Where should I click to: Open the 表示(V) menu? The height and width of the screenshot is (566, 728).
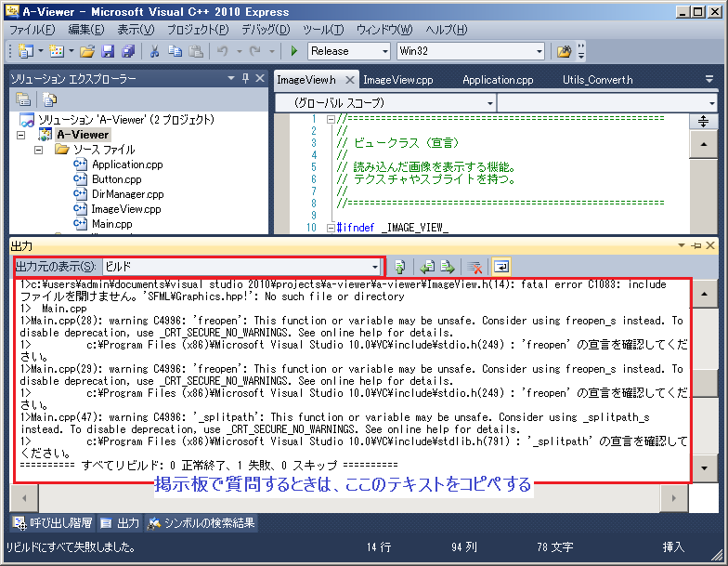(x=136, y=30)
